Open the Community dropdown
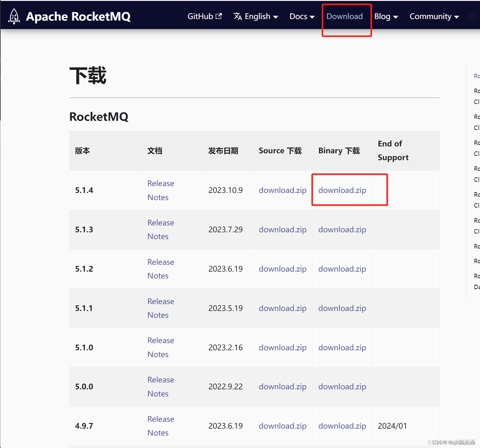480x448 pixels. pyautogui.click(x=434, y=17)
